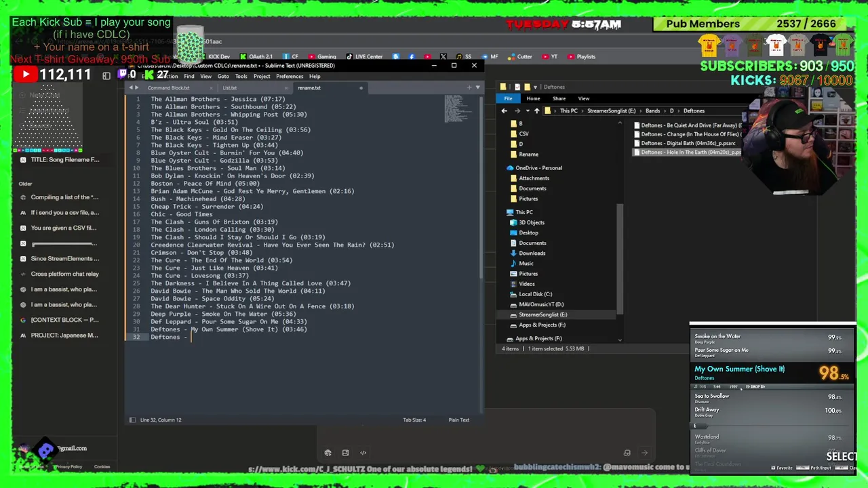Select OneDrive - Personal in navigation pane
Image resolution: width=868 pixels, height=488 pixels.
(538, 168)
